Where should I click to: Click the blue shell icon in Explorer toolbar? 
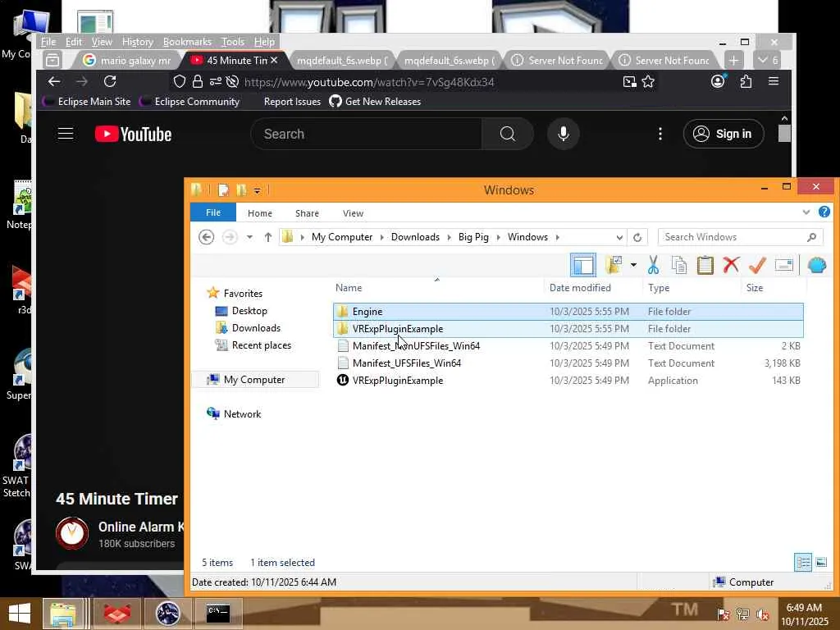pos(816,265)
